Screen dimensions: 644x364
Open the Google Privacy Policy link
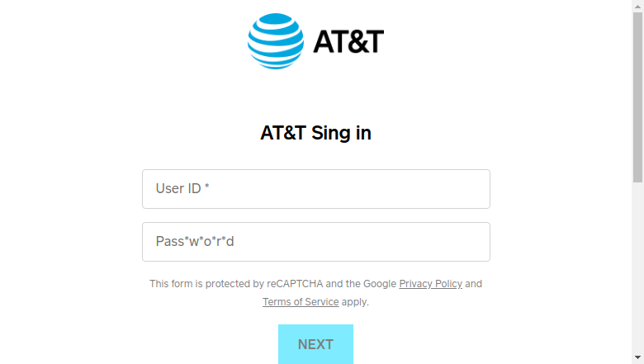pyautogui.click(x=430, y=284)
